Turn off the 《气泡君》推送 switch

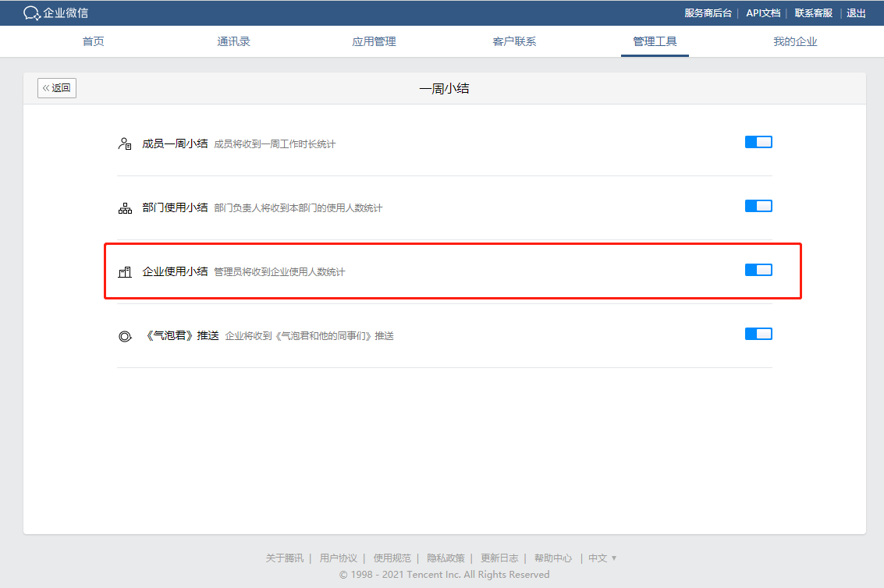758,334
